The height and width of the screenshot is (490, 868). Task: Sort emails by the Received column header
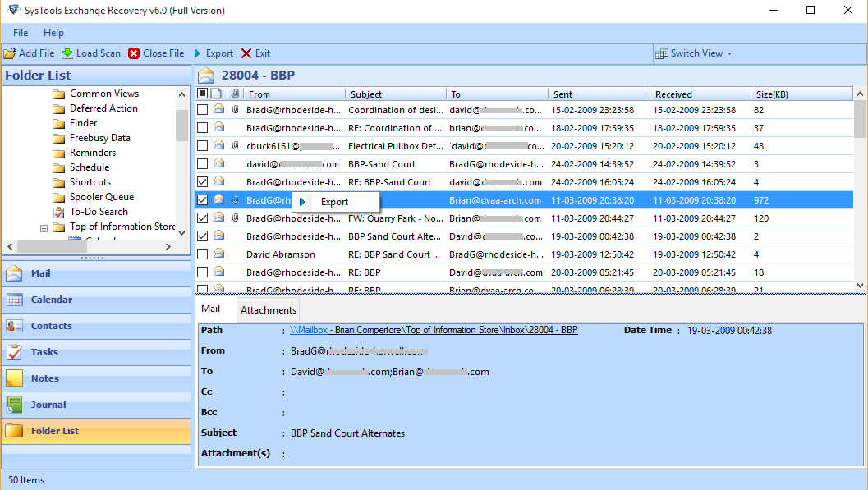[700, 94]
